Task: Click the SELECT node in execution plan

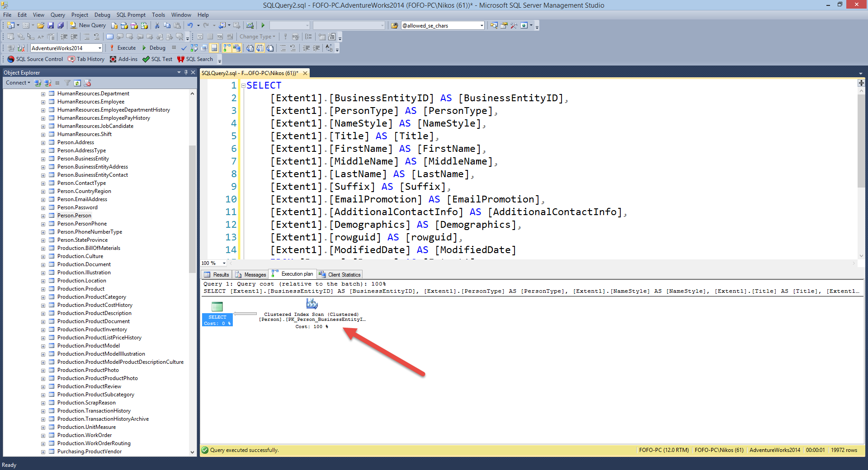Action: [x=217, y=314]
